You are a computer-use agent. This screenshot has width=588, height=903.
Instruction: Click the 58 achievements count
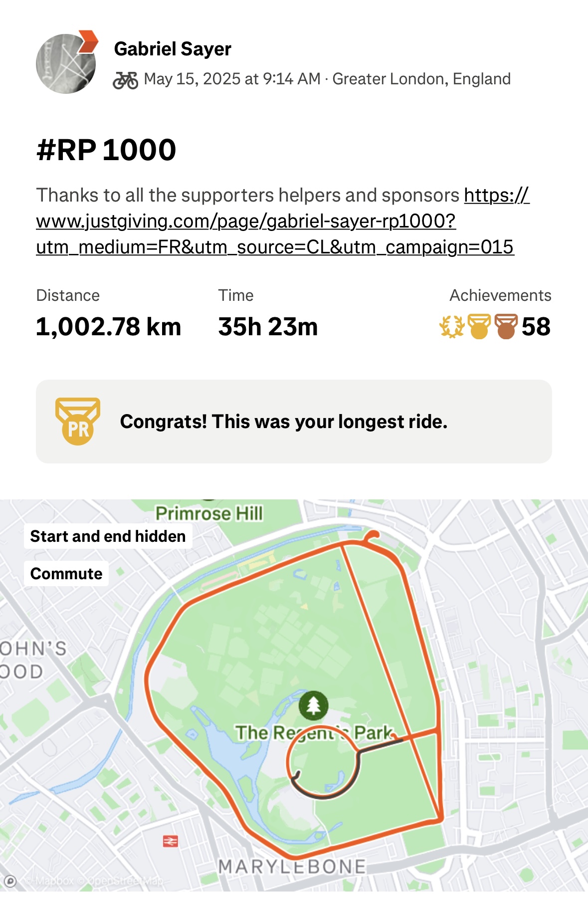pos(536,327)
